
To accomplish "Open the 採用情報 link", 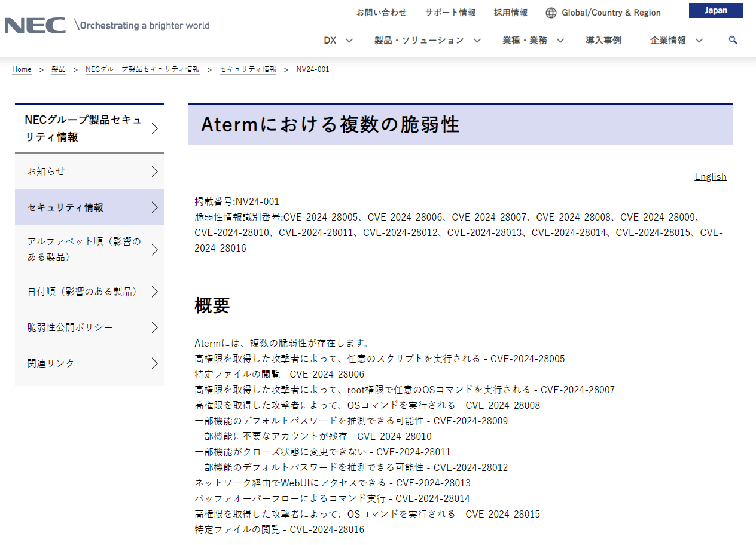I will click(x=511, y=13).
